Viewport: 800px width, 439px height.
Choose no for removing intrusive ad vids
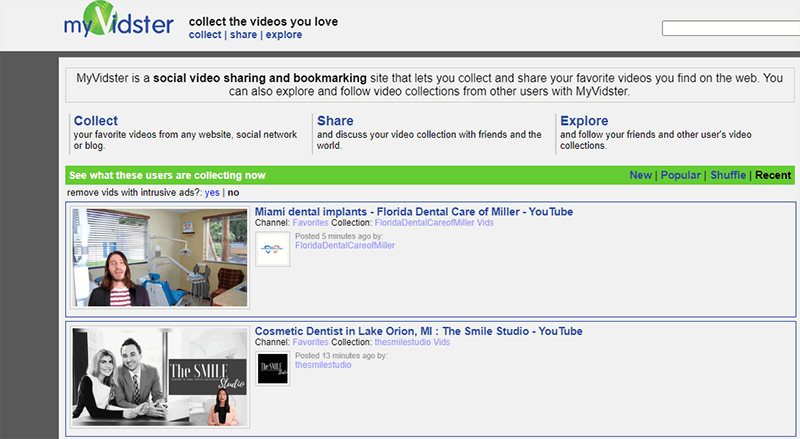pyautogui.click(x=233, y=192)
